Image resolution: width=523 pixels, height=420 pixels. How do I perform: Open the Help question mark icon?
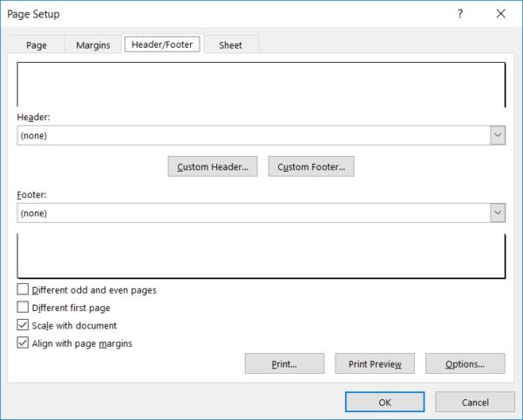point(458,13)
